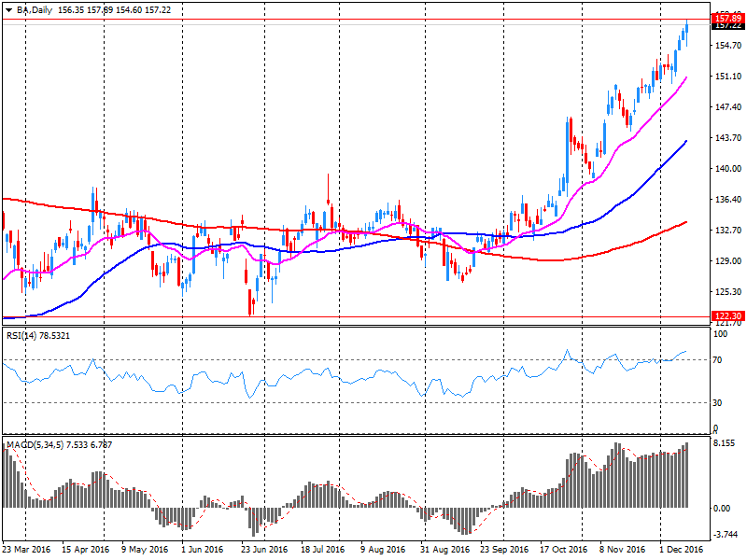Click the 9 Aug 2016 date label
The height and width of the screenshot is (560, 747).
tap(383, 550)
